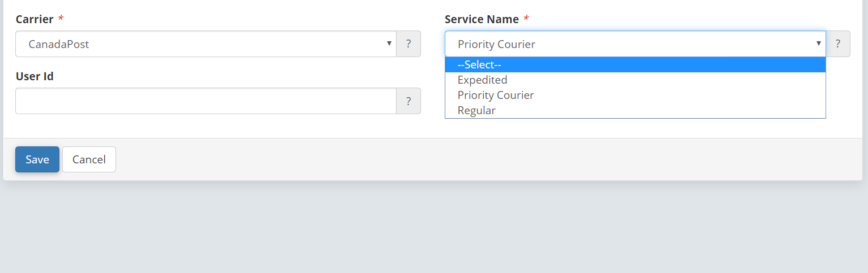Viewport: 868px width, 273px height.
Task: Click the Service Name box showing Priority Courier
Action: coord(635,44)
